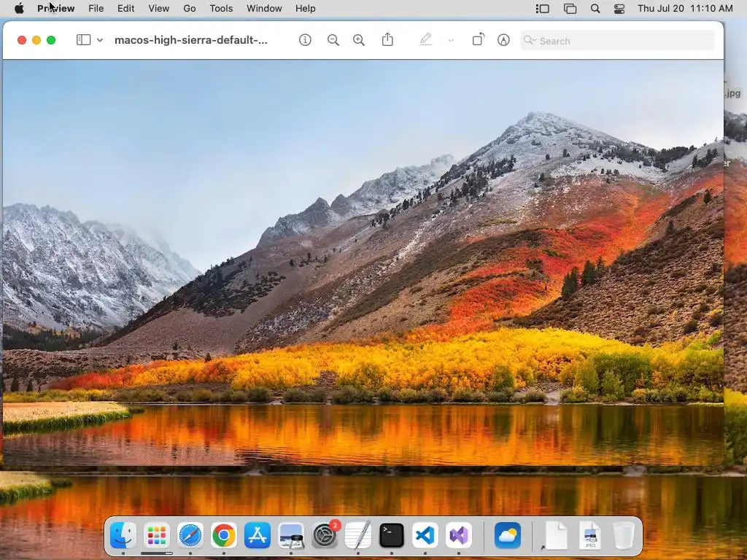This screenshot has height=560, width=747.
Task: Click the green full-screen button
Action: tap(51, 40)
